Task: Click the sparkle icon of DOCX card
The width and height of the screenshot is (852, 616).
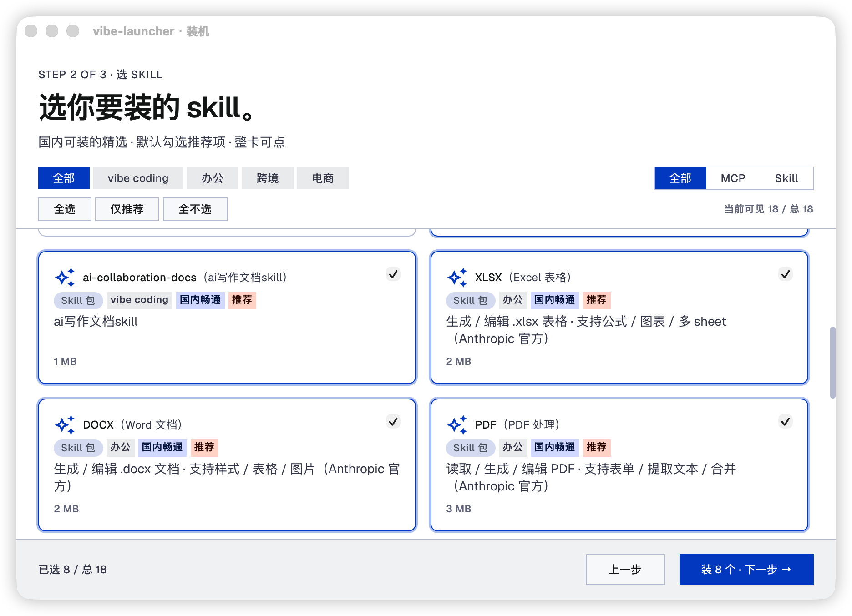Action: (65, 425)
